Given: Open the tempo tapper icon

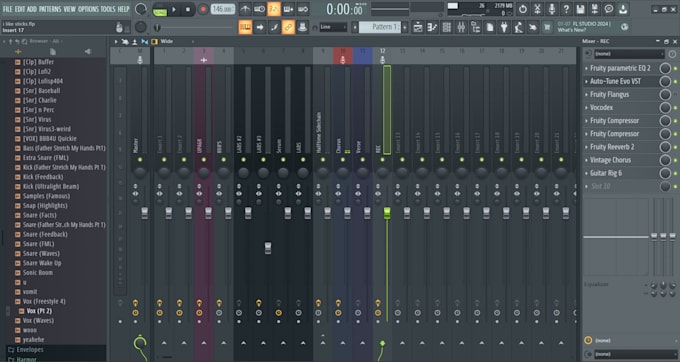Looking at the screenshot, I should pyautogui.click(x=518, y=27).
